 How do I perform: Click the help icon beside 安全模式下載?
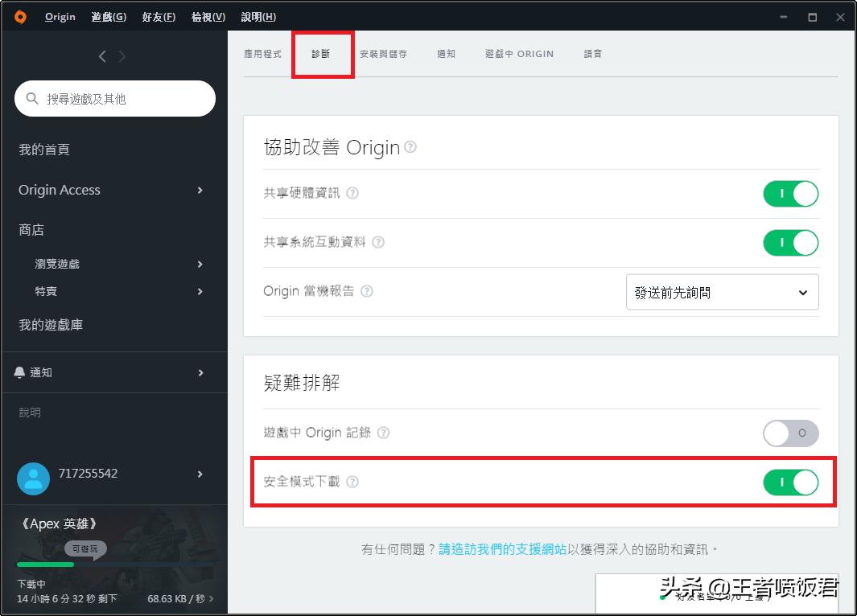click(x=353, y=483)
